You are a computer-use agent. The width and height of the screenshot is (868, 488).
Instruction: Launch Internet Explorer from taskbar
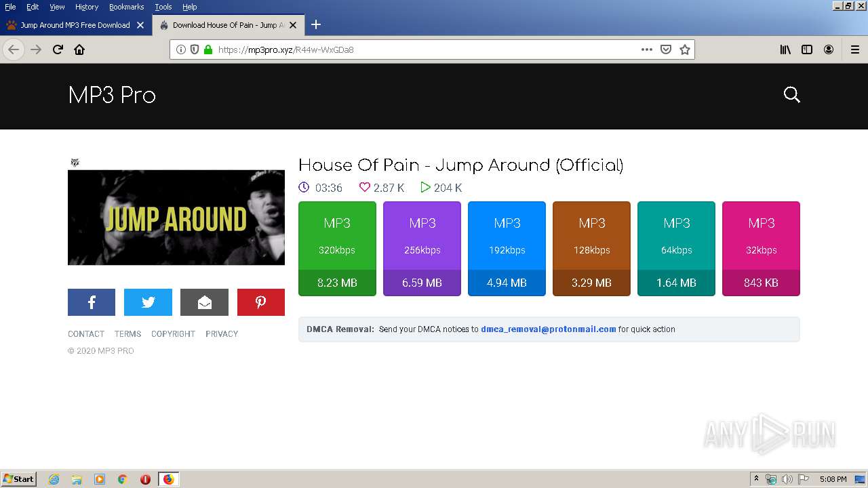point(54,479)
